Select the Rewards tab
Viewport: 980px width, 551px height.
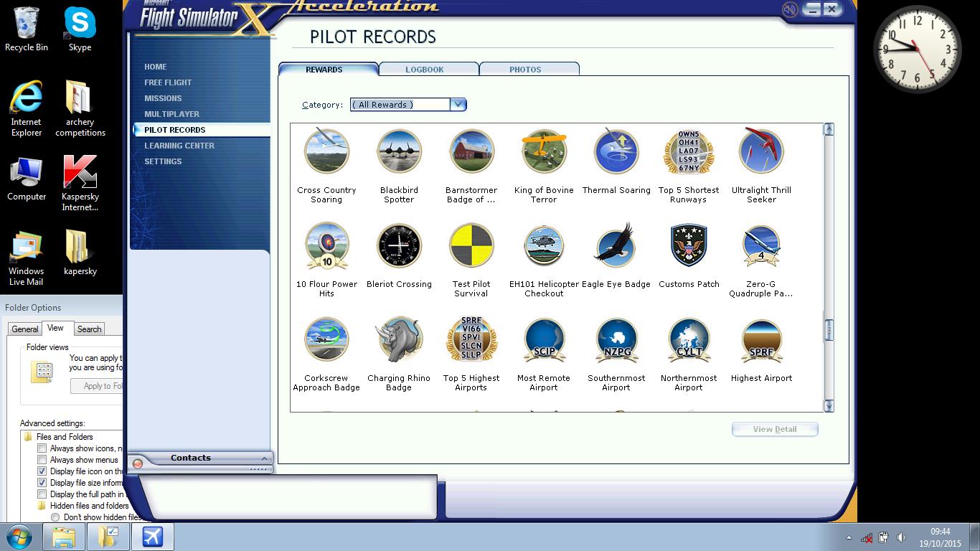pyautogui.click(x=328, y=69)
